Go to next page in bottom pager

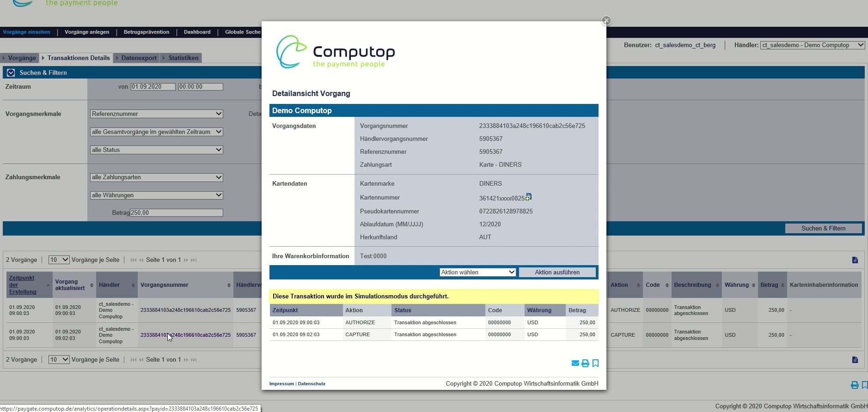(186, 360)
